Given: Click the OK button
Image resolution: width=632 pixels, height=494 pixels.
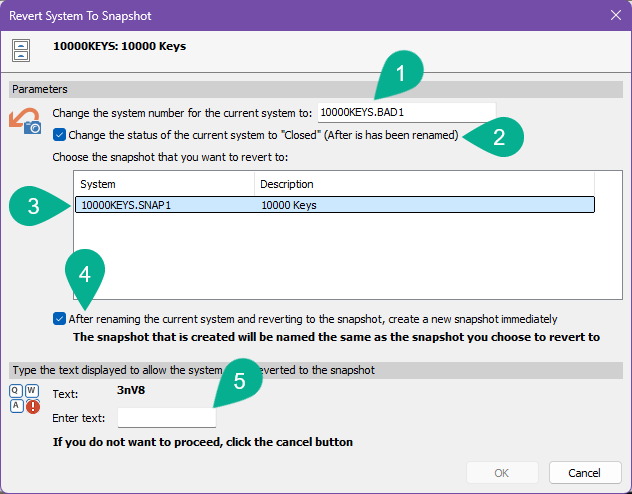Looking at the screenshot, I should click(x=501, y=472).
